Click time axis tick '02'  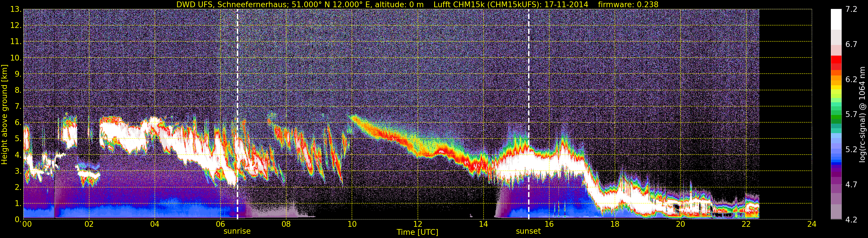pos(89,224)
